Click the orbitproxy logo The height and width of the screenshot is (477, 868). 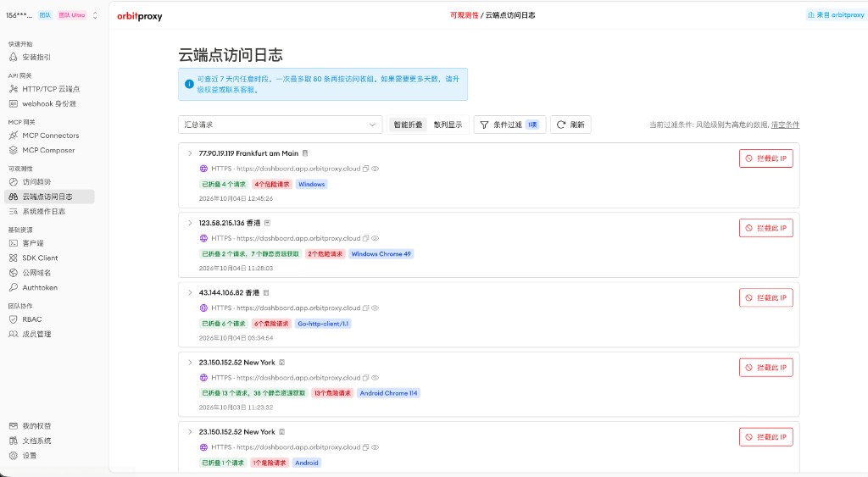(x=140, y=16)
